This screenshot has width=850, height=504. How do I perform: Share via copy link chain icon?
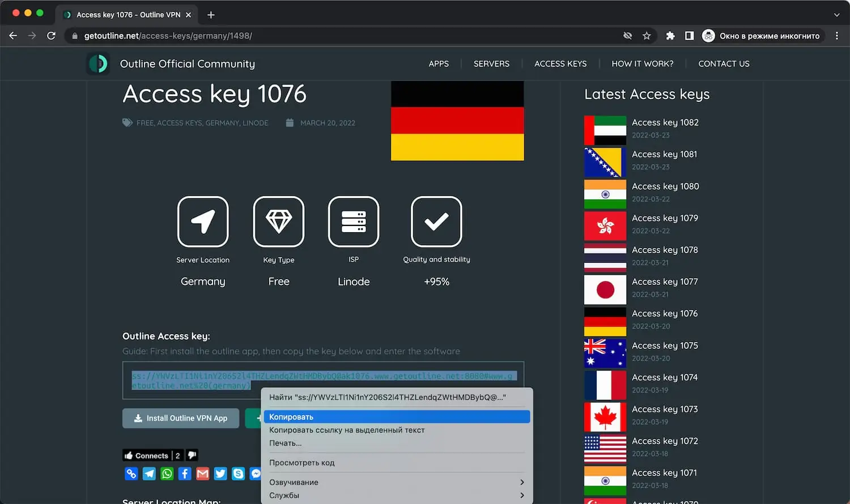(131, 473)
